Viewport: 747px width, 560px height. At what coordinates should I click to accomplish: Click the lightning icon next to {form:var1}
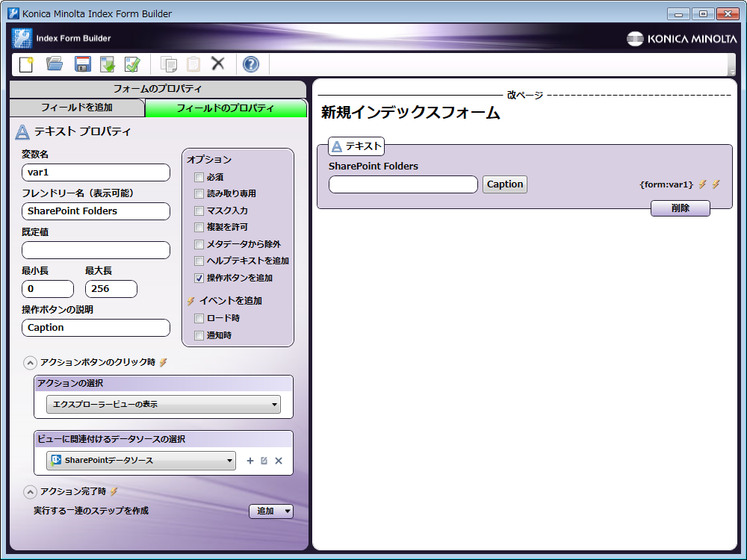[x=702, y=184]
